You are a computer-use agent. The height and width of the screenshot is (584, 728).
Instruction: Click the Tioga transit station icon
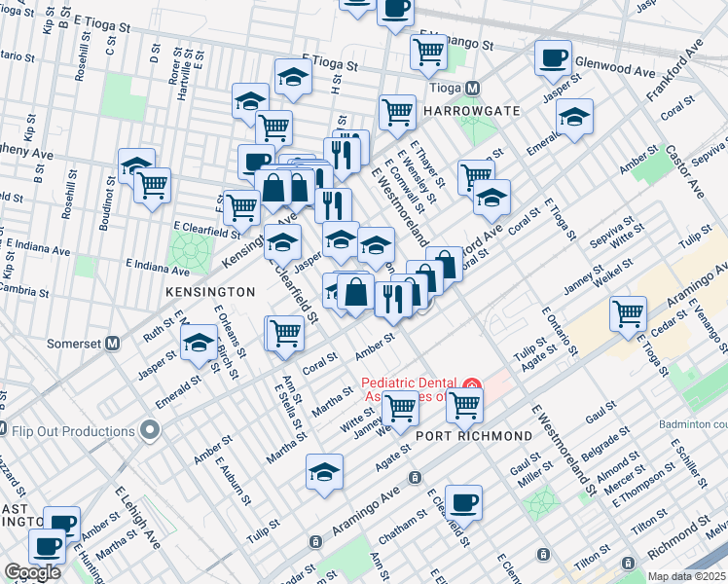473,88
